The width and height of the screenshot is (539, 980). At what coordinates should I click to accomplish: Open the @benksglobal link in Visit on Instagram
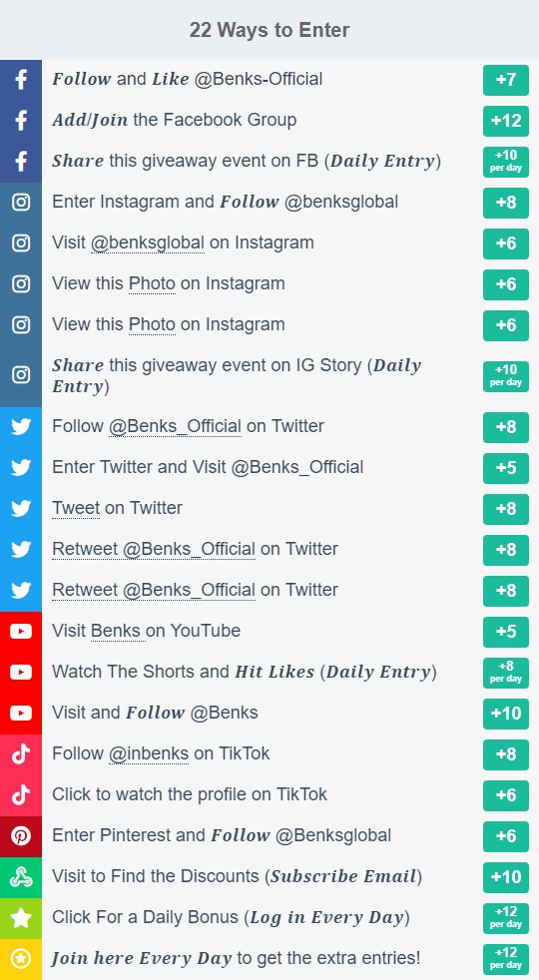pos(148,244)
